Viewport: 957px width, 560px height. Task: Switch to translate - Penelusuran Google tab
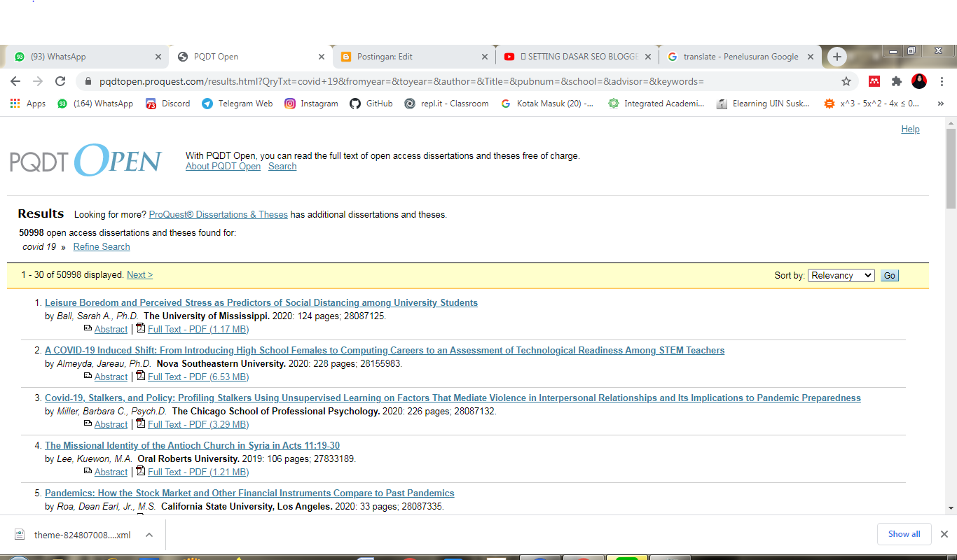click(x=741, y=57)
